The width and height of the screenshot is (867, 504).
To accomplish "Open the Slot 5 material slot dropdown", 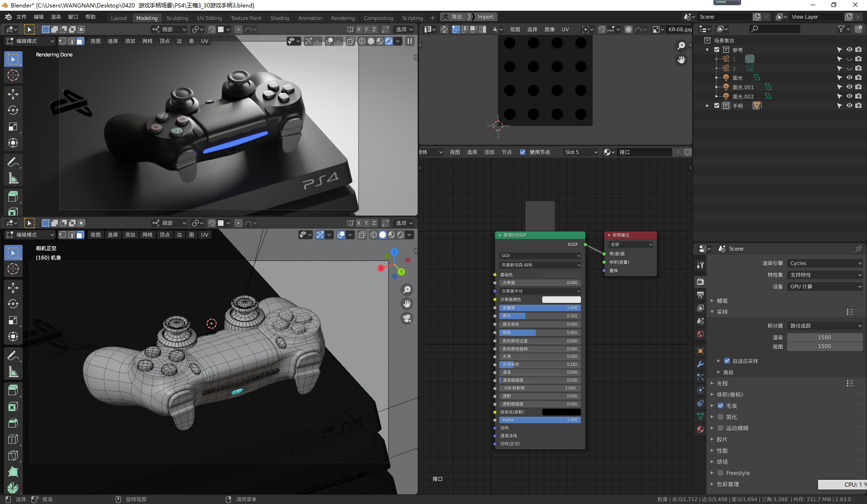I will coord(580,152).
